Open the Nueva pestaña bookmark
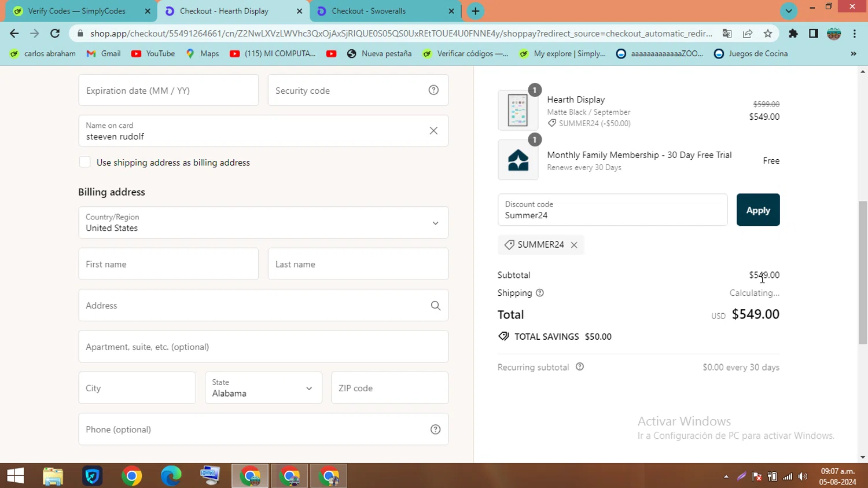Screen dimensions: 868x488 tap(379, 54)
